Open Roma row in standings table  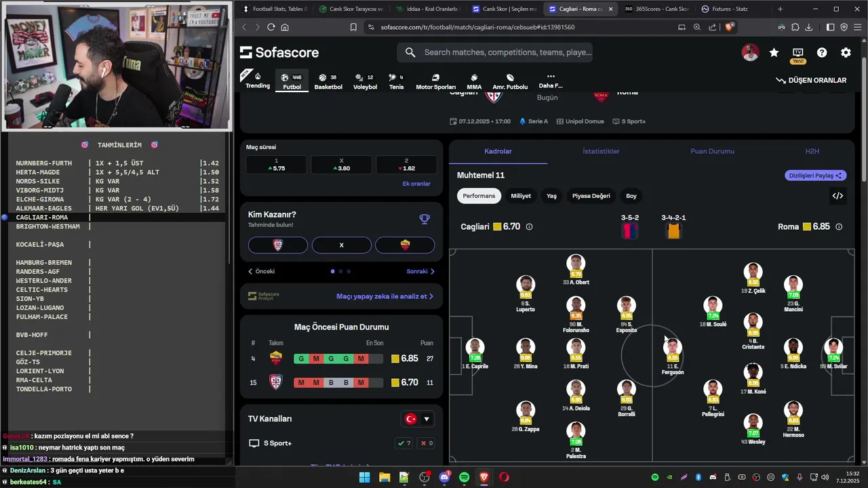point(342,359)
